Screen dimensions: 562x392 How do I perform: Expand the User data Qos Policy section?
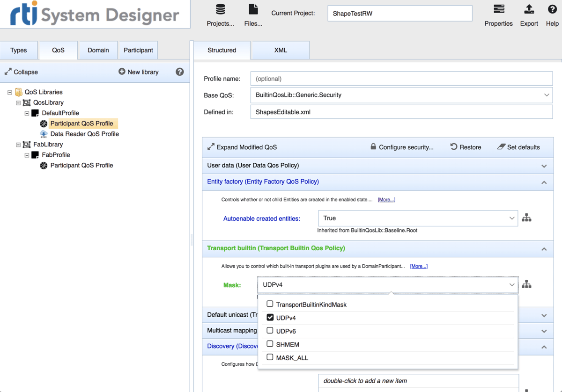tap(544, 166)
